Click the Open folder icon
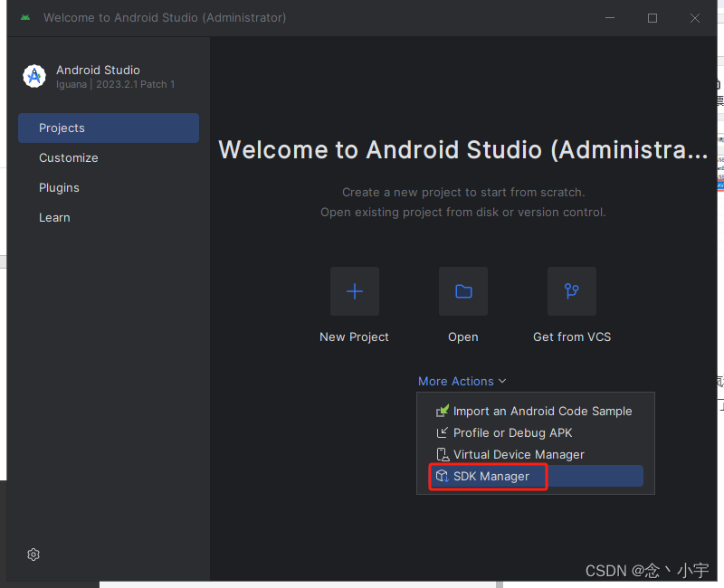Screen dimensions: 724x588 pyautogui.click(x=463, y=291)
